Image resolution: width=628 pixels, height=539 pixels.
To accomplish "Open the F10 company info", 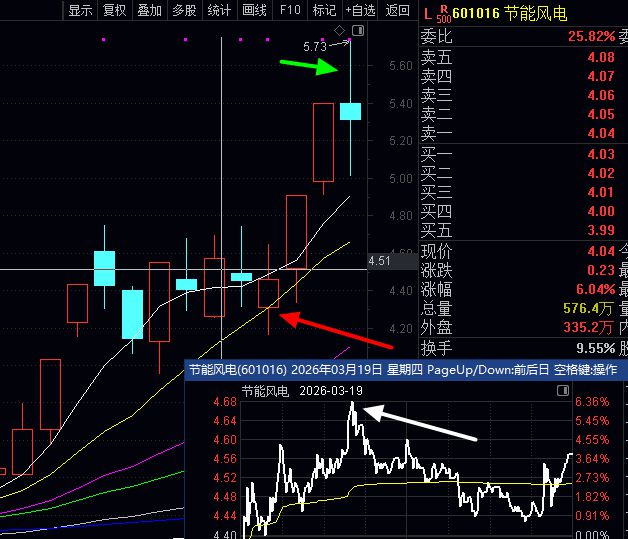I will 290,10.
